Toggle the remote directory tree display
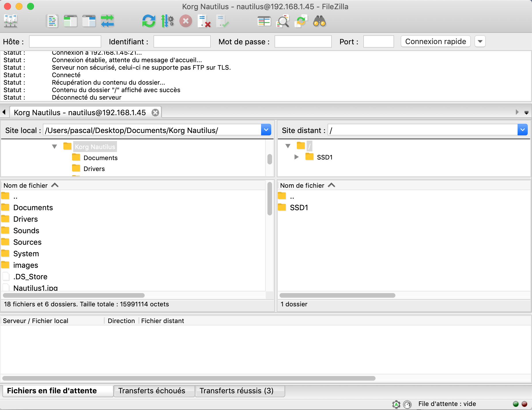532x410 pixels. 89,21
